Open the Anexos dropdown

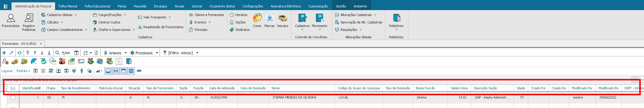coord(126,53)
